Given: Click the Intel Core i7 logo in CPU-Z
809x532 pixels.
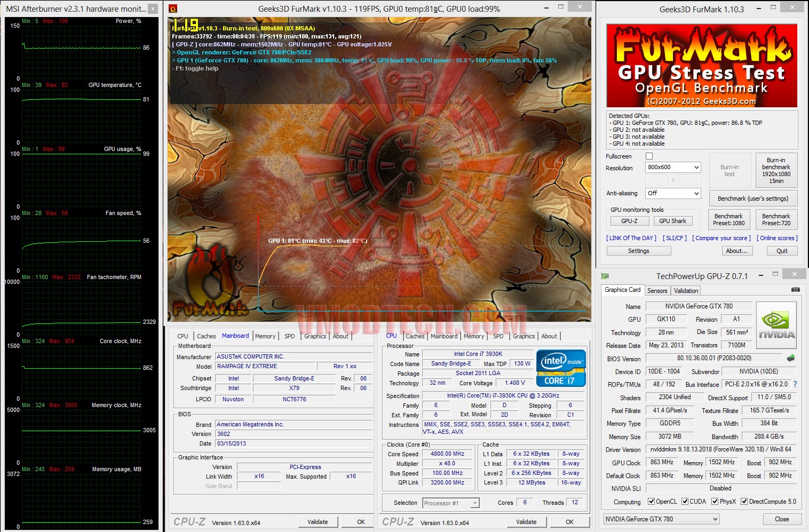Looking at the screenshot, I should pyautogui.click(x=561, y=368).
